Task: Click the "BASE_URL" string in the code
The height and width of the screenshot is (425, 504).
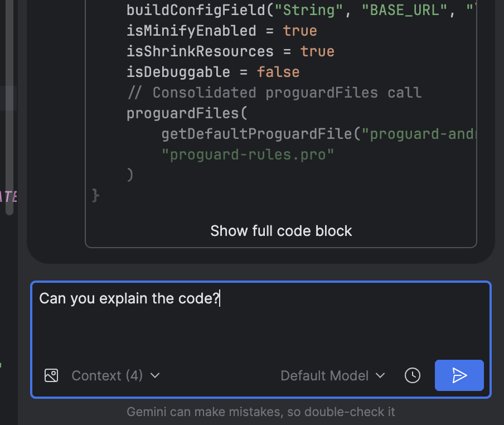Action: (x=413, y=10)
